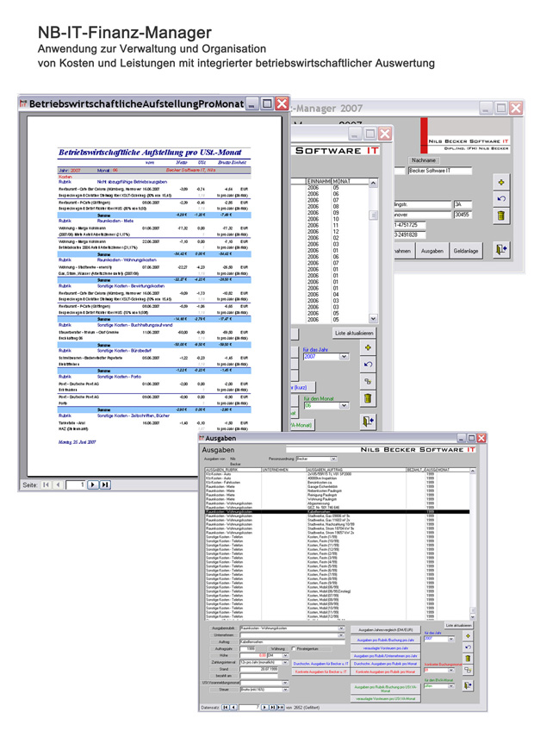Viewport: 534px width, 756px height.
Task: Open the konkreter Buchungsmonat dropdown
Action: (x=451, y=670)
